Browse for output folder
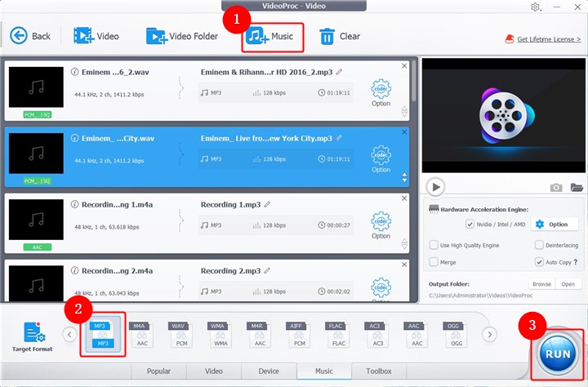This screenshot has height=387, width=588. [x=542, y=284]
